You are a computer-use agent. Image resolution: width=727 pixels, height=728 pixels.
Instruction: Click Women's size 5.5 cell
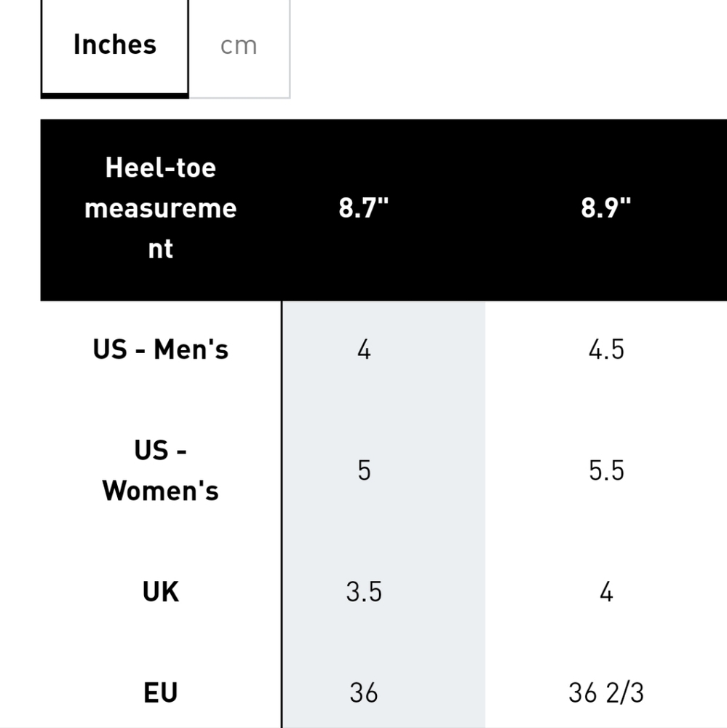point(605,470)
